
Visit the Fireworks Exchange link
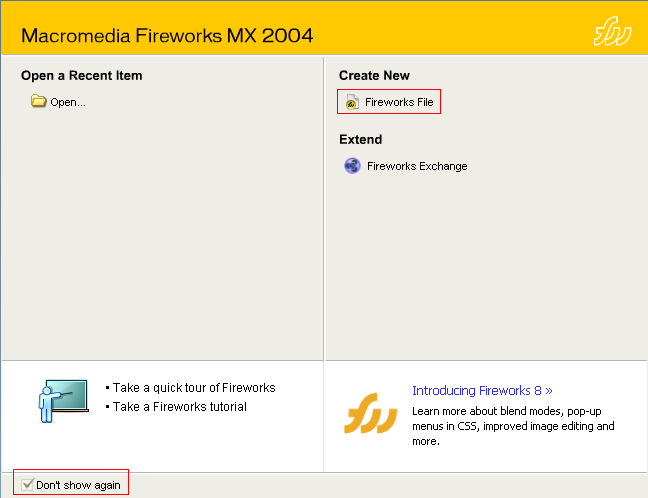(417, 166)
